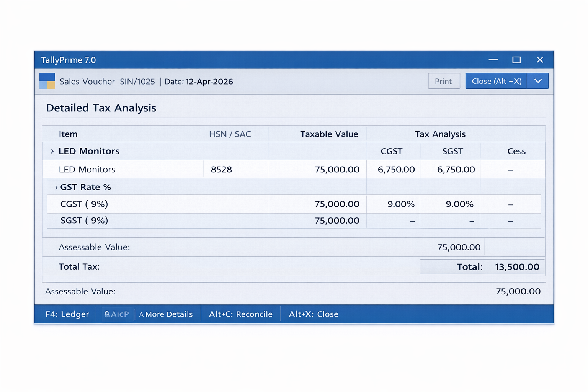Click the Close (Alt +X) button
The height and width of the screenshot is (392, 588).
(495, 81)
